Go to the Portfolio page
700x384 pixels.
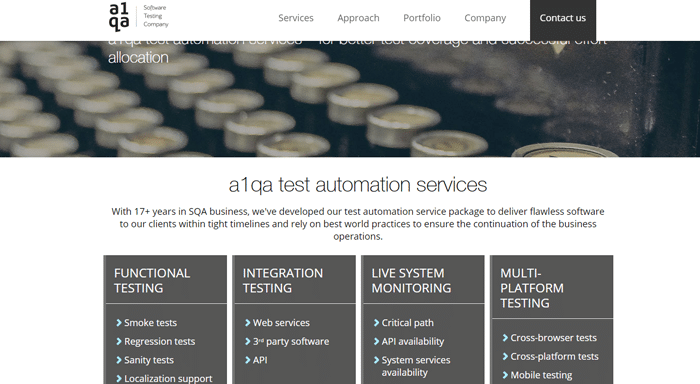coord(421,18)
